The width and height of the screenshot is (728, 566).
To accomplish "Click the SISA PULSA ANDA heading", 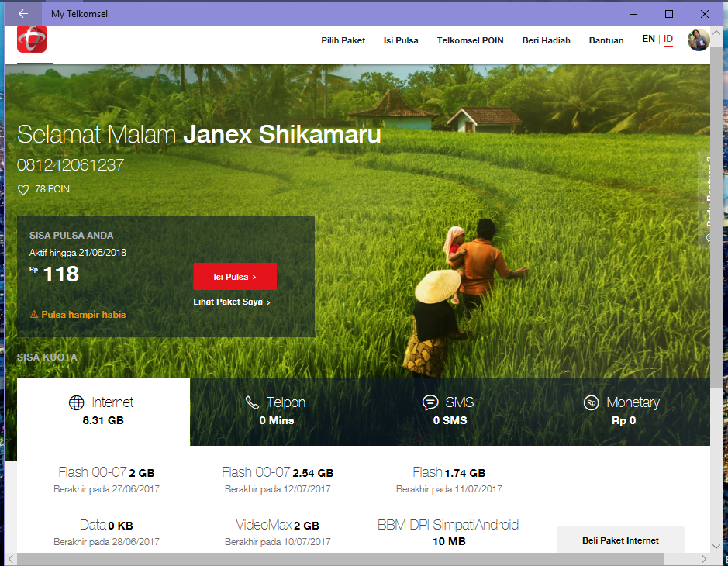I will [71, 236].
